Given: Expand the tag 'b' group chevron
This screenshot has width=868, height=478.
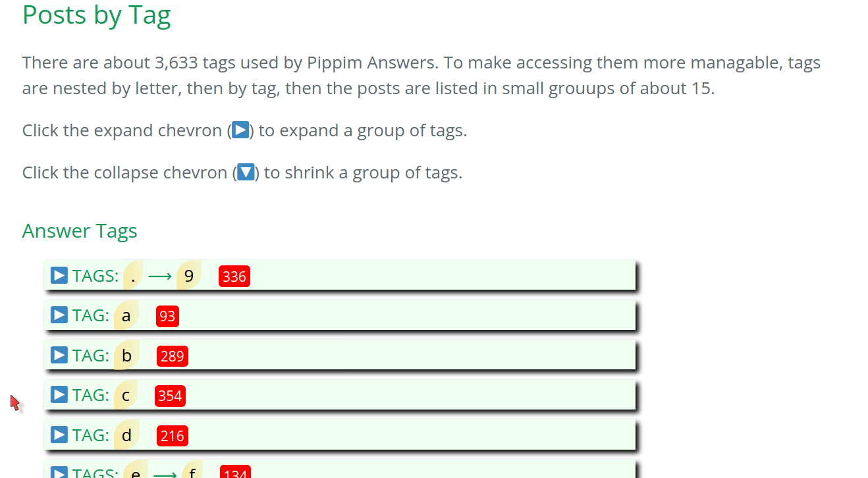Looking at the screenshot, I should (59, 356).
